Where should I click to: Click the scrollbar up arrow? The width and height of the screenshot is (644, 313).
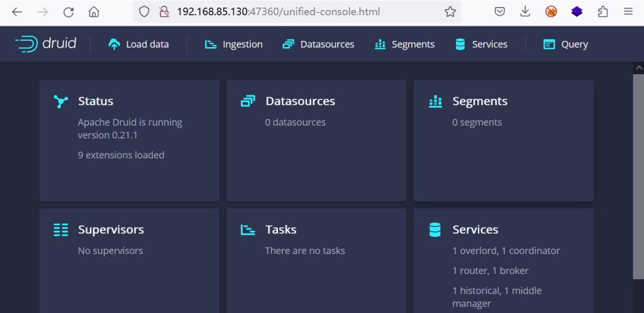pos(639,67)
